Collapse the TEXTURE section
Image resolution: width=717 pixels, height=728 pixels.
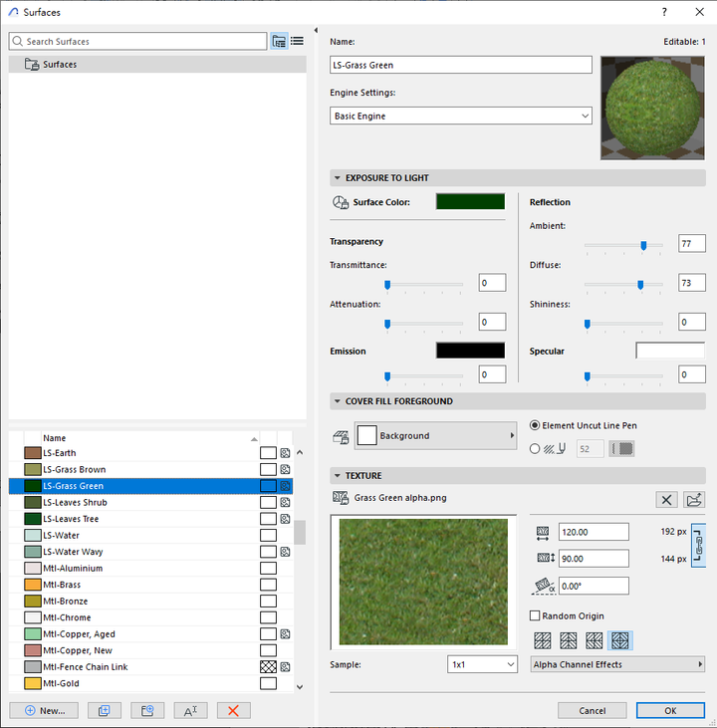click(338, 475)
